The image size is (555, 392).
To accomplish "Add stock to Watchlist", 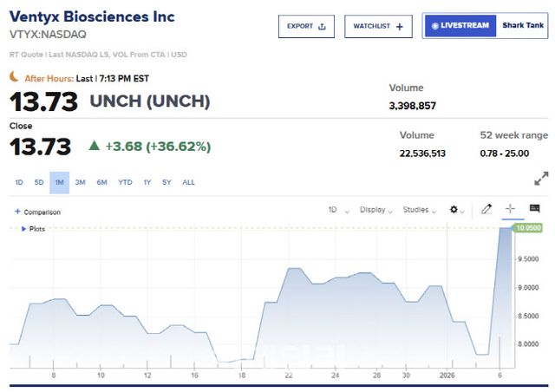I will coord(378,26).
